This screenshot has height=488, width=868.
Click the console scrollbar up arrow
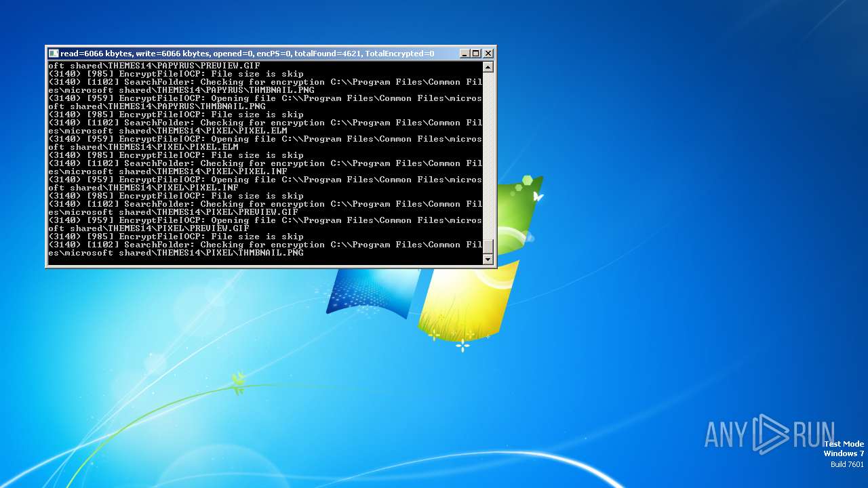pyautogui.click(x=488, y=66)
